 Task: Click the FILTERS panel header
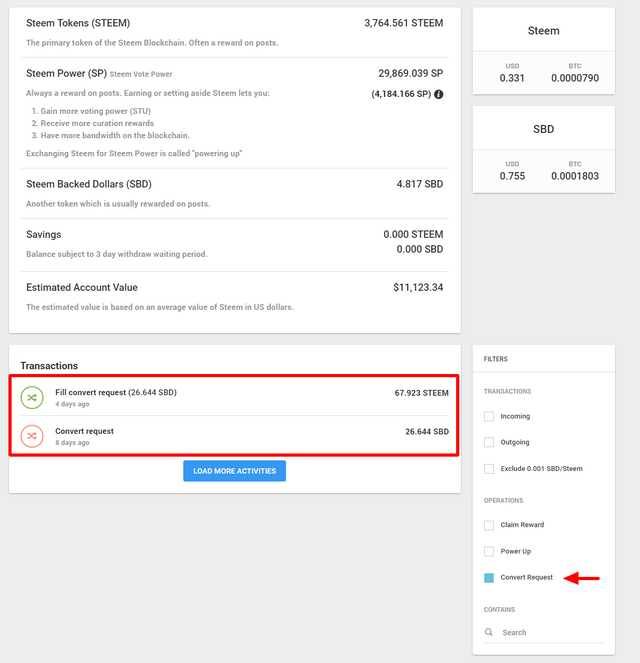point(496,359)
